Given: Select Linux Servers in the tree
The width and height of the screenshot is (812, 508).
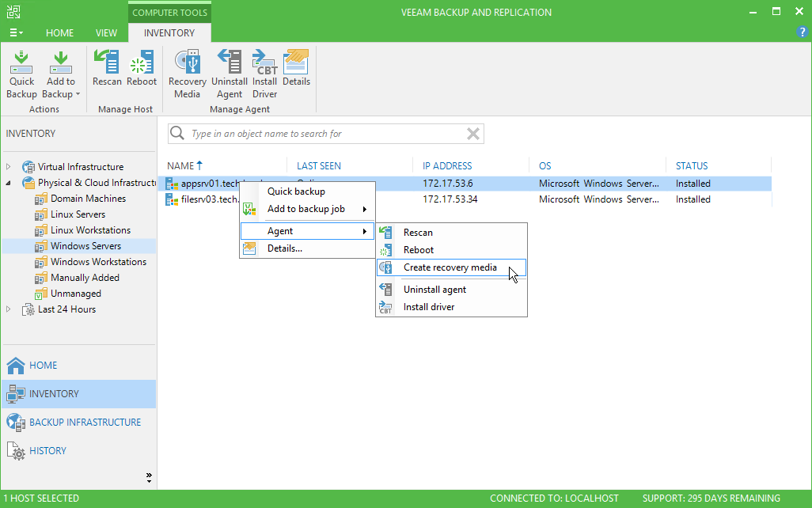Looking at the screenshot, I should pos(78,214).
